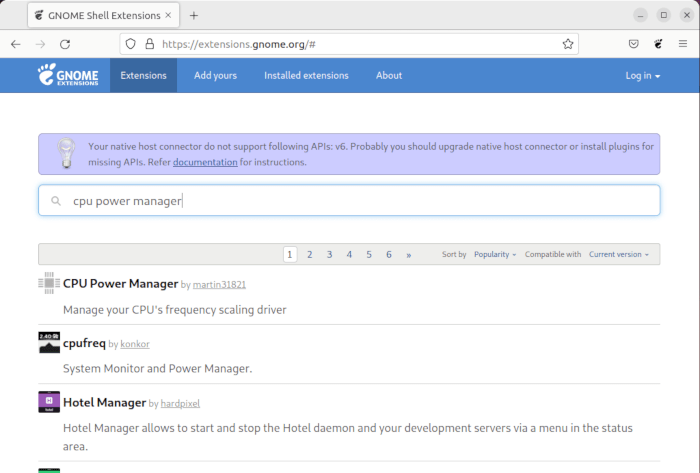Screen dimensions: 700x473
Task: Open the Firefox hamburger menu
Action: (x=683, y=44)
